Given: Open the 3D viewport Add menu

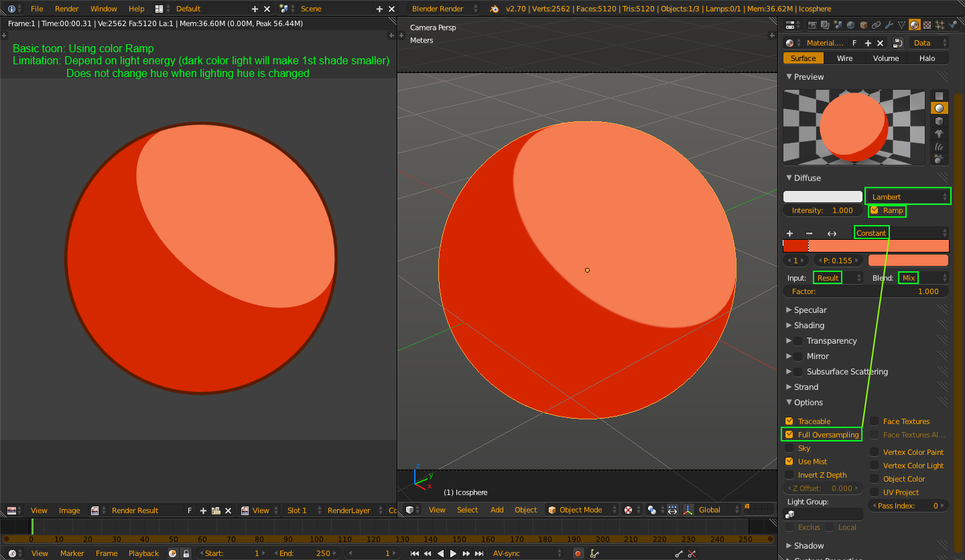Looking at the screenshot, I should tap(497, 510).
